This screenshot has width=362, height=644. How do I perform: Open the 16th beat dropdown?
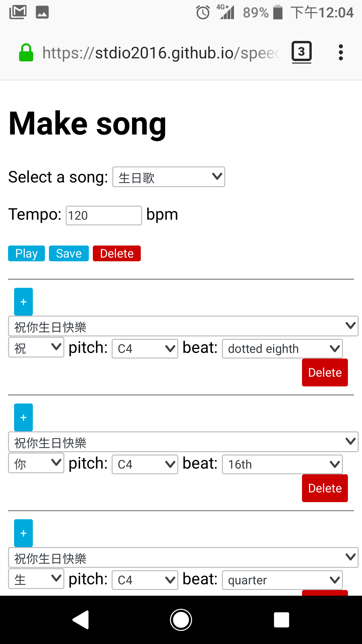click(x=282, y=464)
